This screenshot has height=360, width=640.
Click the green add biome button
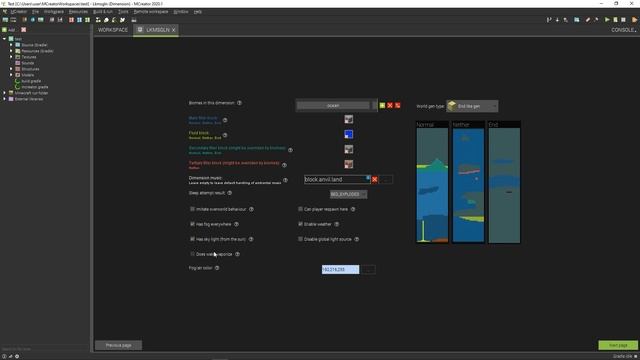pyautogui.click(x=382, y=105)
